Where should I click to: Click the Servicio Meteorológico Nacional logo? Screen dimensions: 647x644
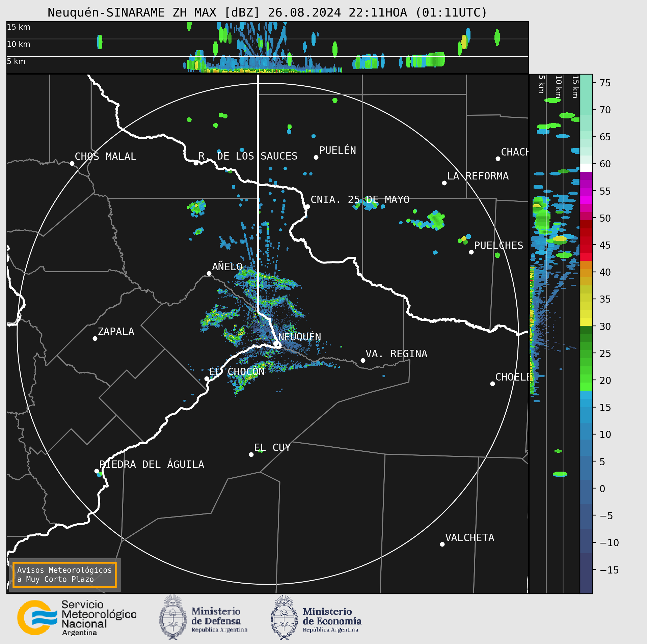click(x=77, y=618)
